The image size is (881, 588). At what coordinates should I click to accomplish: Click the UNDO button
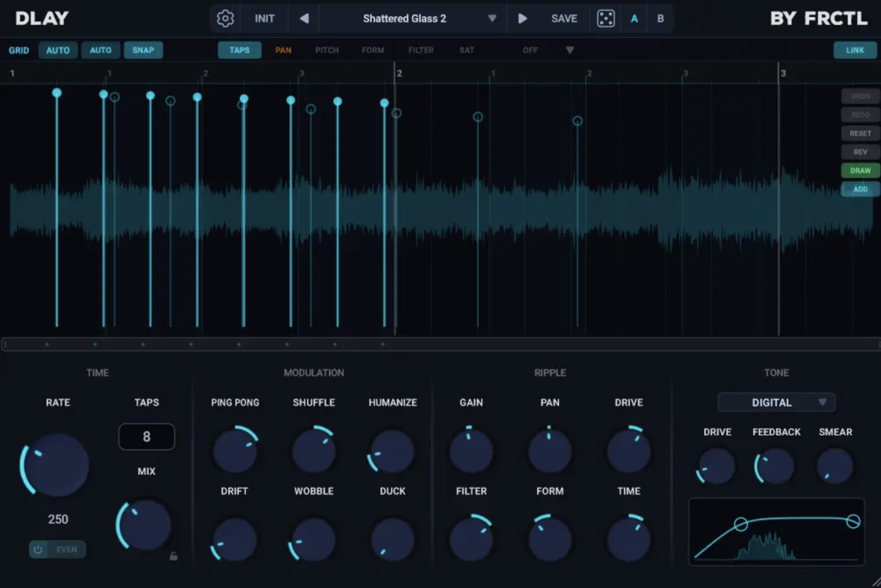click(860, 96)
